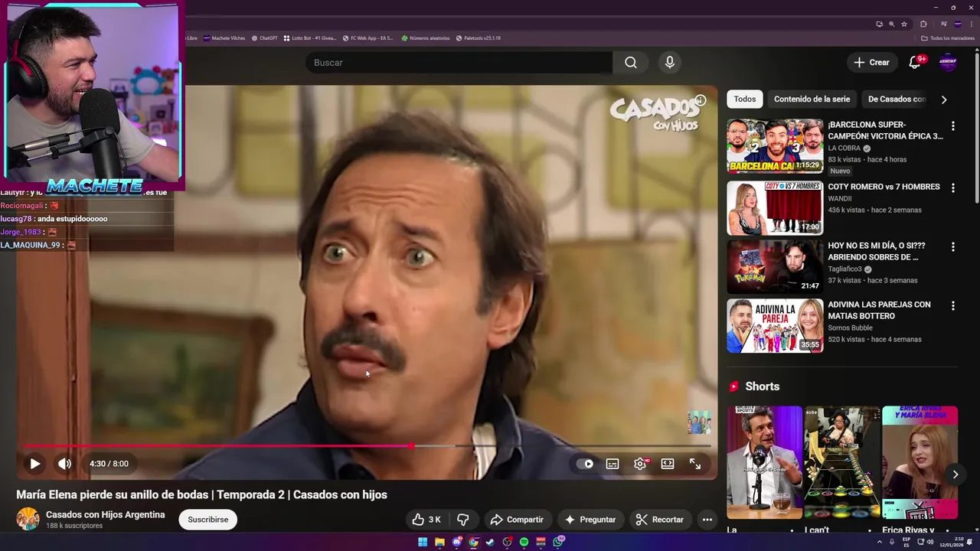Open the Machete Vilches bookmark
Image resolution: width=980 pixels, height=551 pixels.
(x=224, y=38)
